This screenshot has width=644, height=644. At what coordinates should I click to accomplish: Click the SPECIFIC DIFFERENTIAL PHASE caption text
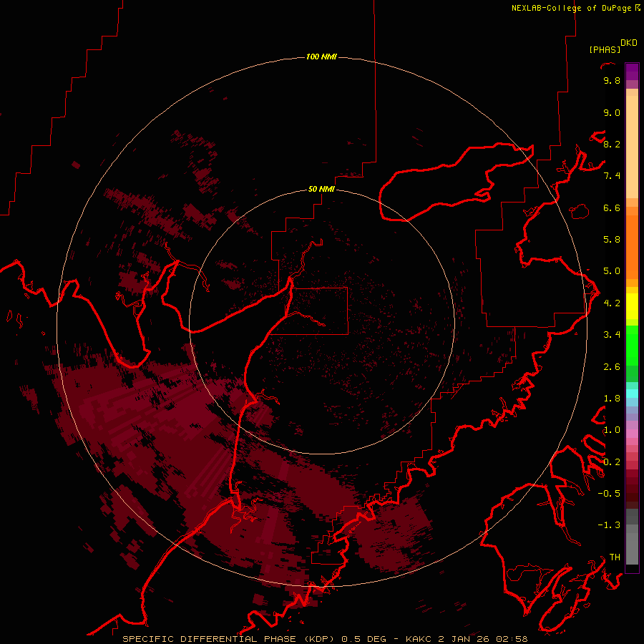click(x=209, y=639)
